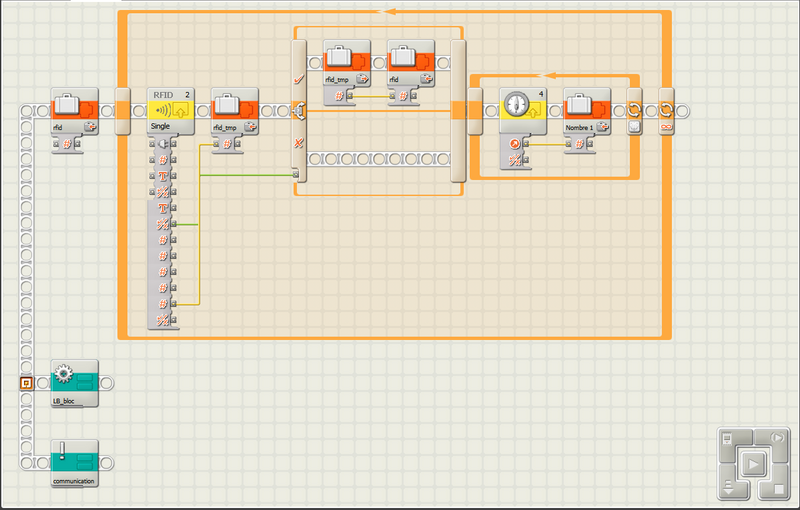Click the infinite loop end icon
The width and height of the screenshot is (800, 510).
pos(666,110)
